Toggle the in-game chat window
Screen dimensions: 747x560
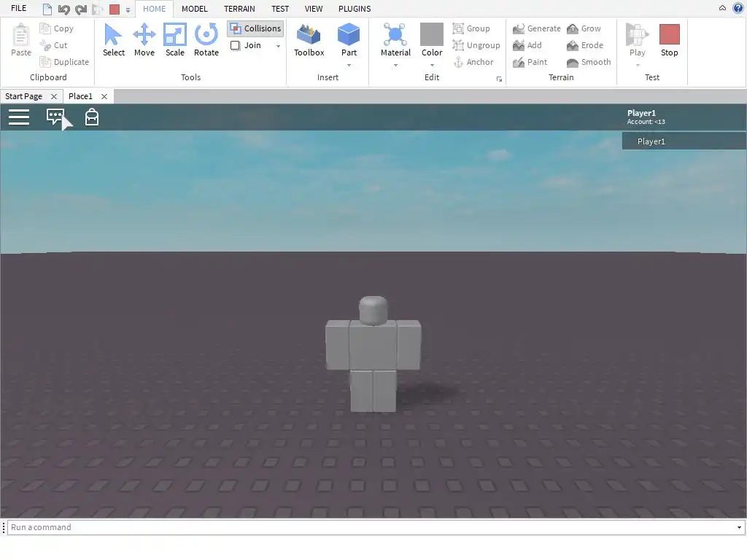click(x=55, y=117)
